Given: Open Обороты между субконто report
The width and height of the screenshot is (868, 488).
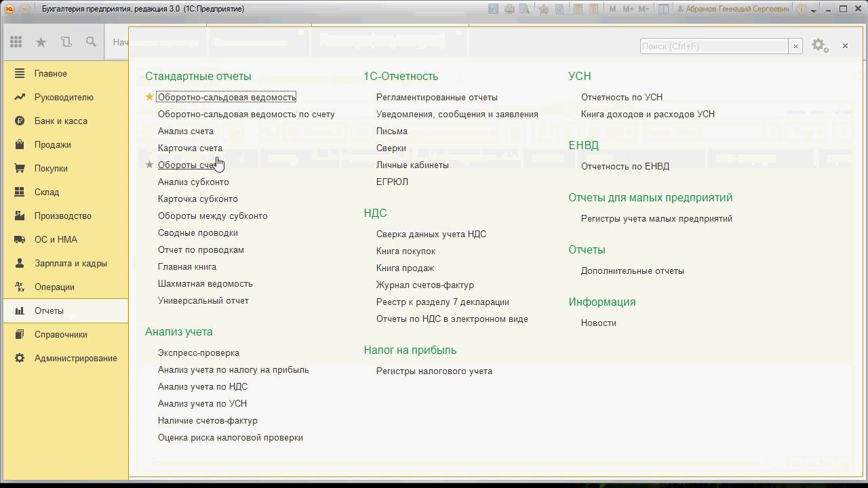Looking at the screenshot, I should (212, 216).
